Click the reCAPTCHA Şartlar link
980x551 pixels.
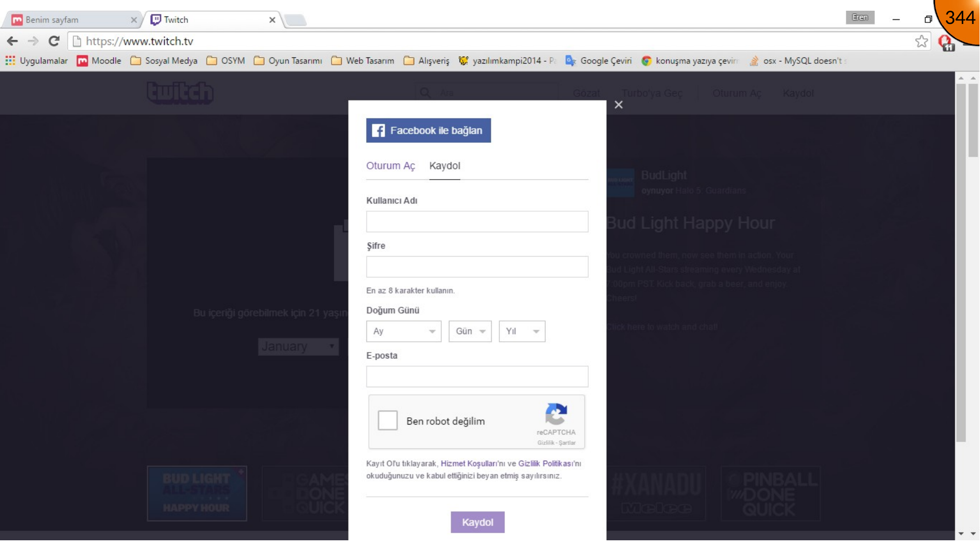pos(567,443)
